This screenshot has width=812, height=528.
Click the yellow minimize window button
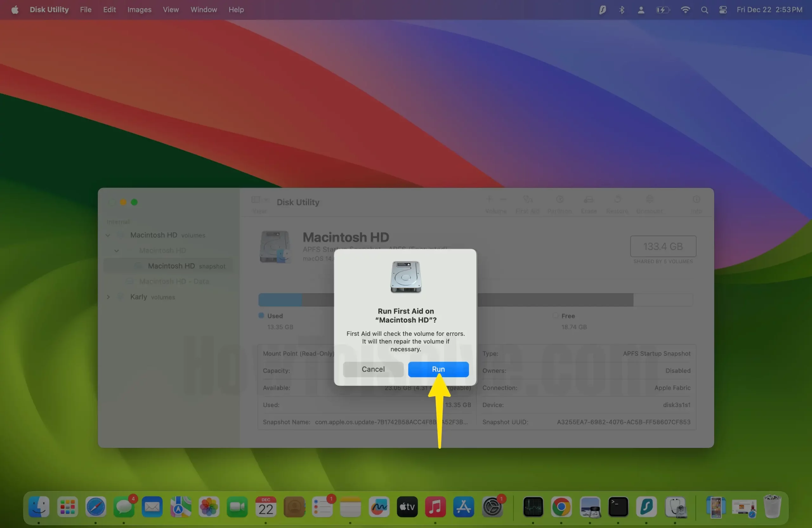coord(123,202)
